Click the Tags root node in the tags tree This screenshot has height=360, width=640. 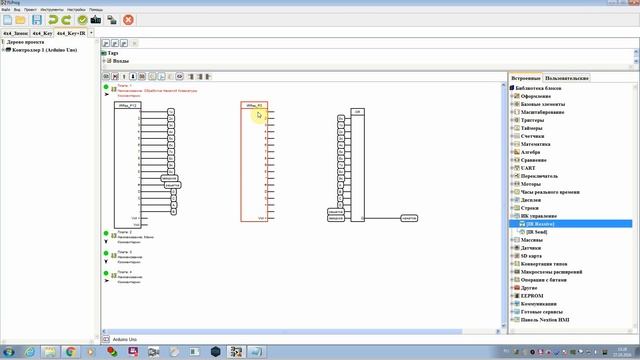coord(113,53)
